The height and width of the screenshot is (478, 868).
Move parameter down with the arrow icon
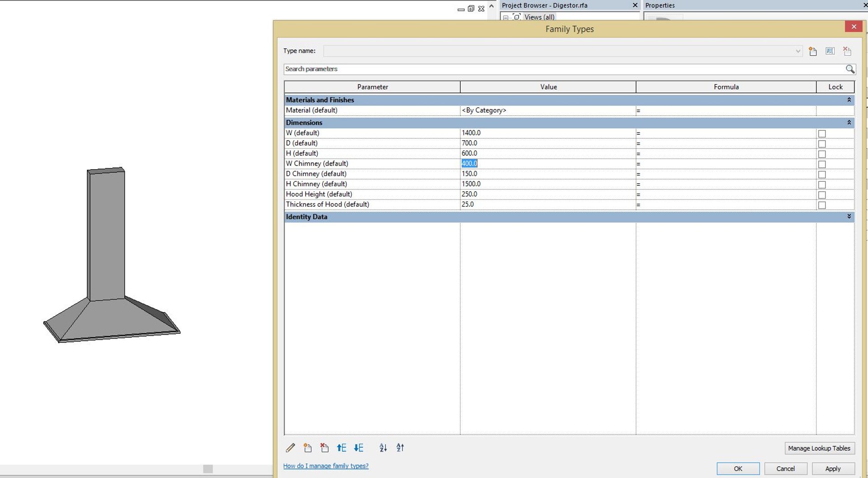click(x=359, y=448)
